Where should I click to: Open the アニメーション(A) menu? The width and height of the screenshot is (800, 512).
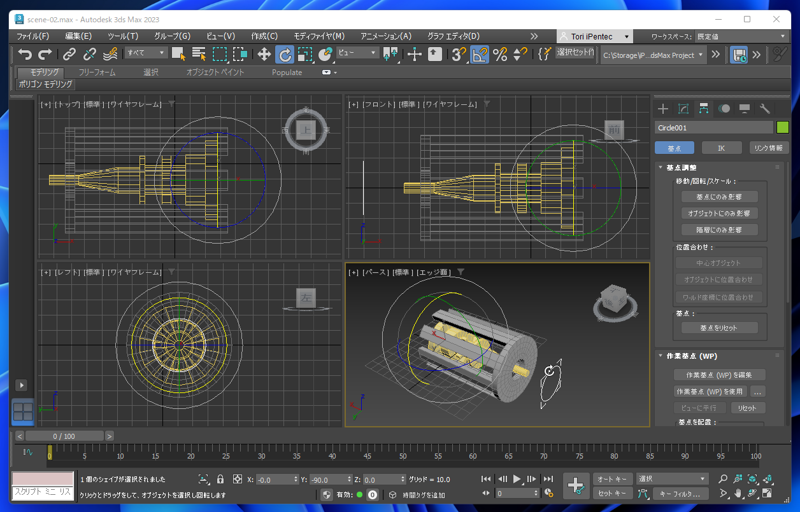(386, 36)
